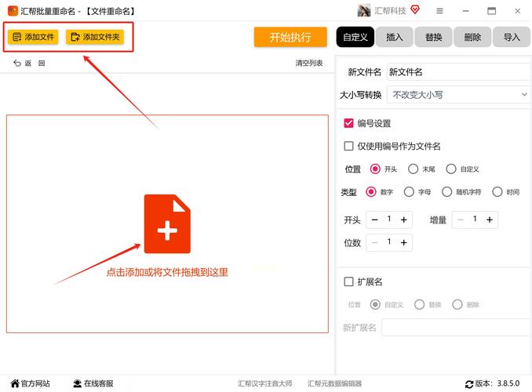
Task: Click the 返回 back arrow icon
Action: coord(17,63)
